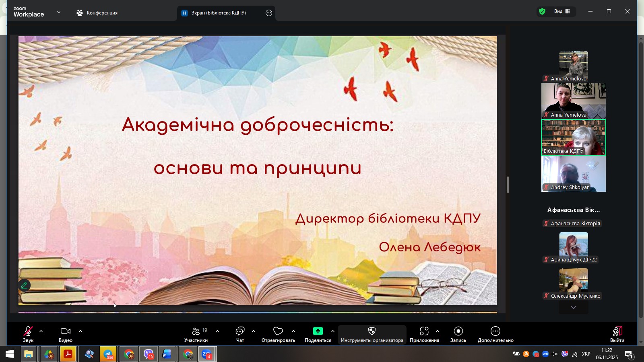Toggle camera with Видео button

tap(66, 334)
